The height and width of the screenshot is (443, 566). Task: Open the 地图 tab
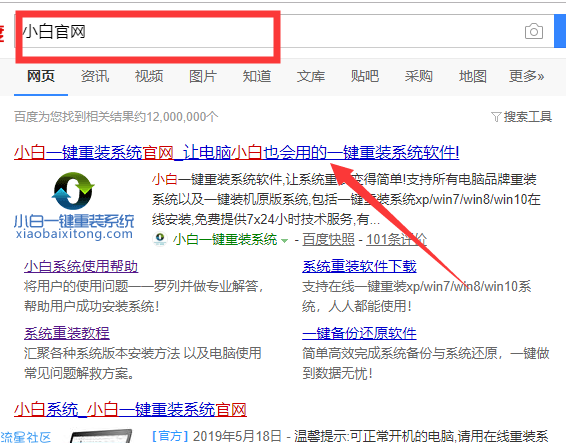[x=473, y=76]
